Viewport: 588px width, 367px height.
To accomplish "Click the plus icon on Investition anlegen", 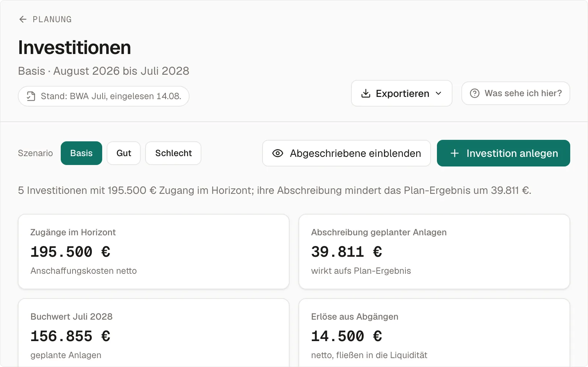I will click(x=455, y=153).
